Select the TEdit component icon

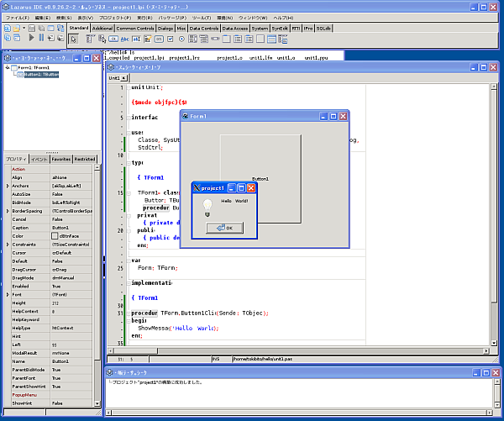136,39
